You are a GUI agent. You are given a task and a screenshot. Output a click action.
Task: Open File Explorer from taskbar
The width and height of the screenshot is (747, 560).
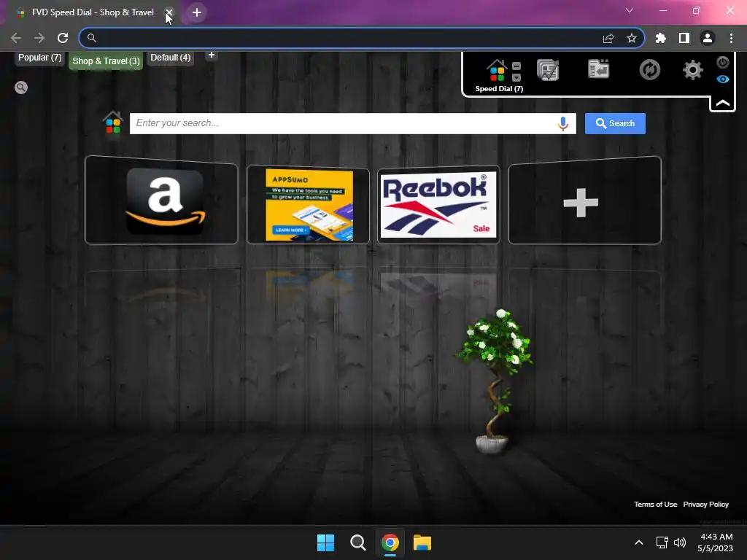tap(422, 542)
